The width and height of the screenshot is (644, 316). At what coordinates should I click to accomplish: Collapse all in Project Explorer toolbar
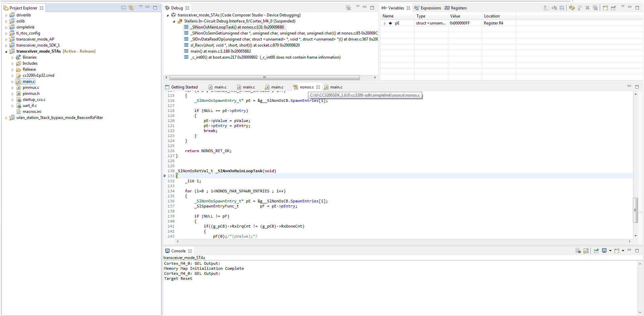pos(123,8)
